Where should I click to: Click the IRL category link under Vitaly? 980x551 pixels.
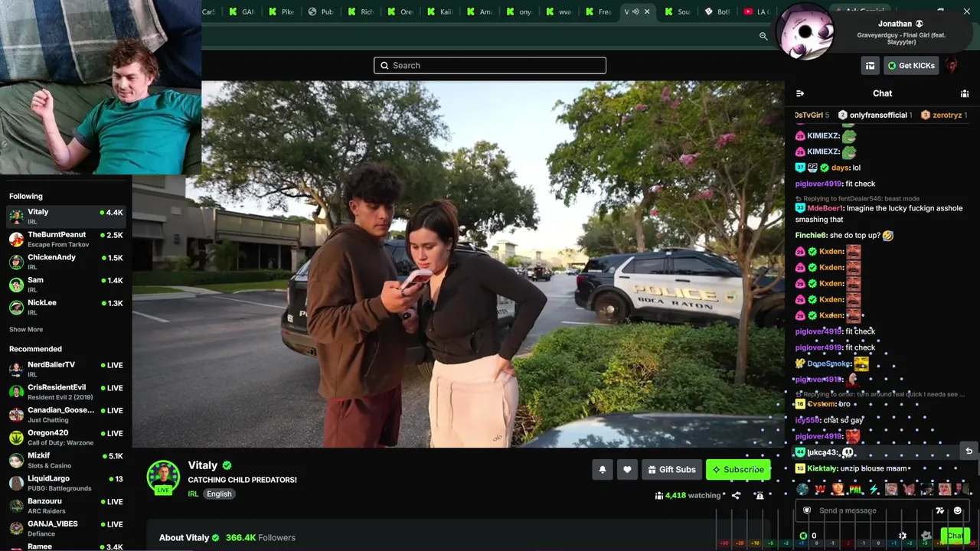coord(193,494)
